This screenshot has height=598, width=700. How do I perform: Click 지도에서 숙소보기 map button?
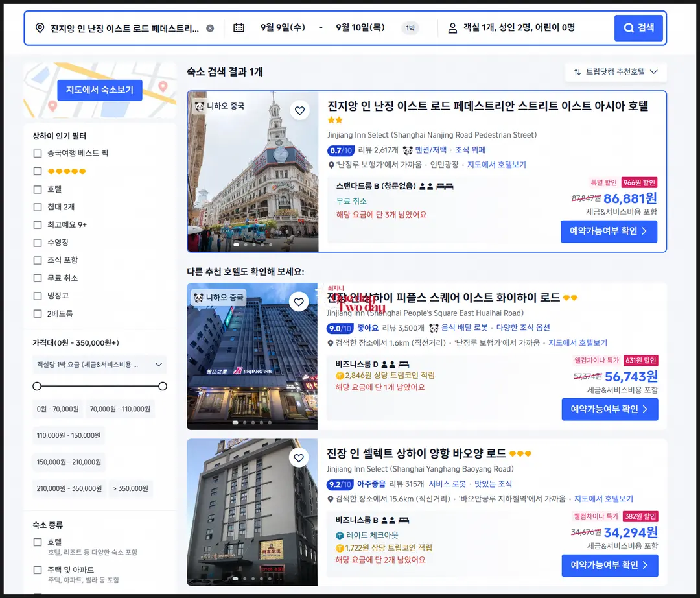pyautogui.click(x=100, y=90)
